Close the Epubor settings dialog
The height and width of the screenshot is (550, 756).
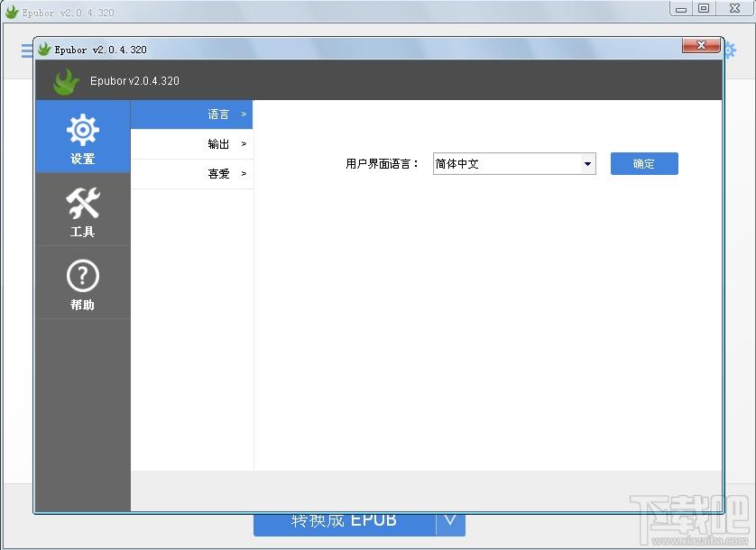coord(701,46)
